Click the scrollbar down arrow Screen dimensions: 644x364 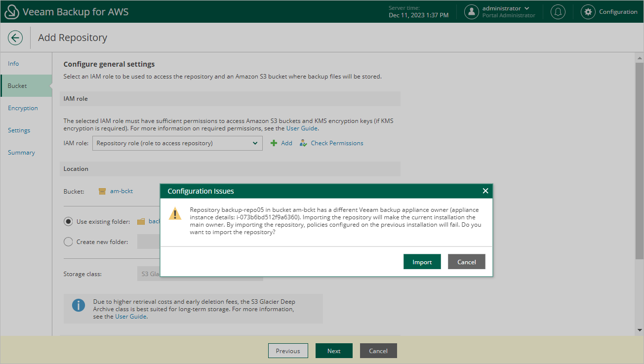click(x=639, y=330)
